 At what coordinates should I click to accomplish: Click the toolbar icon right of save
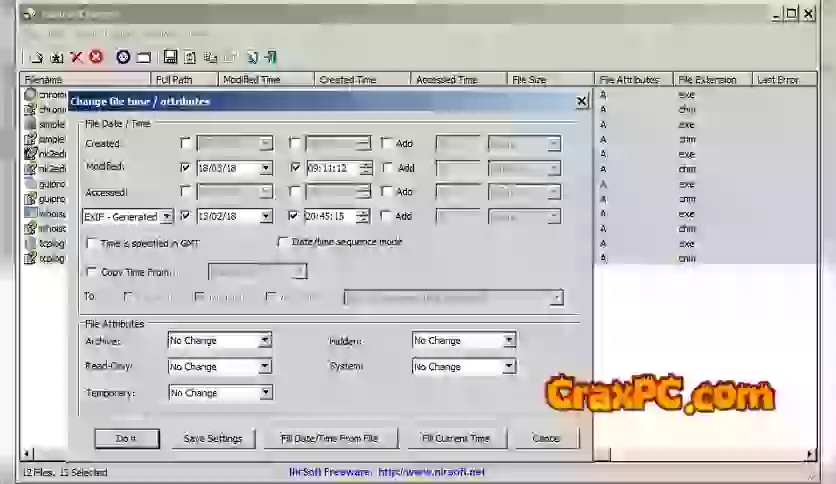coord(190,57)
